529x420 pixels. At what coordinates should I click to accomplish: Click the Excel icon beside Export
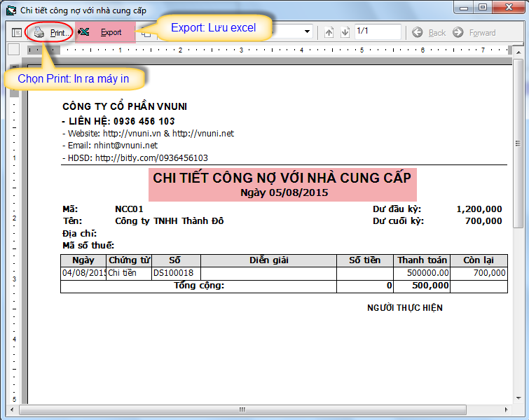pyautogui.click(x=85, y=32)
